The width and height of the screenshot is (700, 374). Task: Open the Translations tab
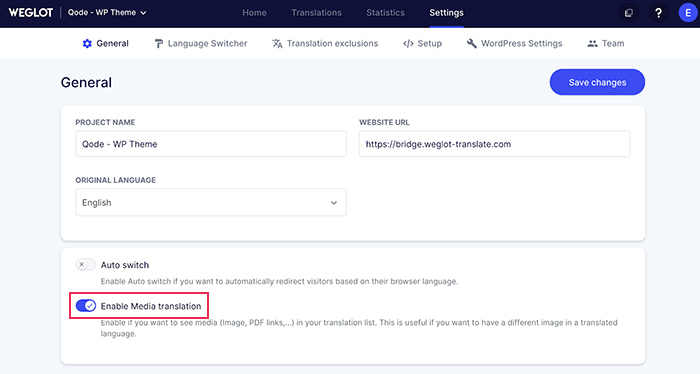coord(317,13)
